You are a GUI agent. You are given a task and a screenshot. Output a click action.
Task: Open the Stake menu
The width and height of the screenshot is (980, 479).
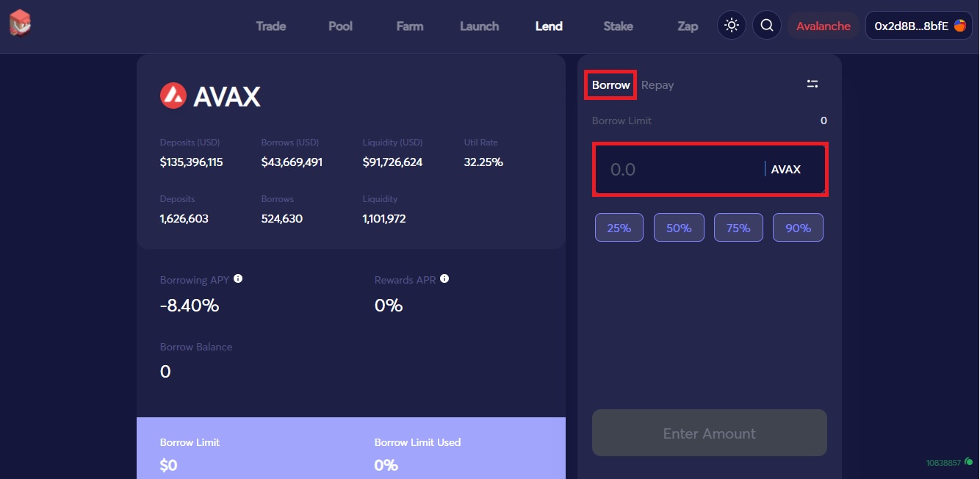[619, 26]
